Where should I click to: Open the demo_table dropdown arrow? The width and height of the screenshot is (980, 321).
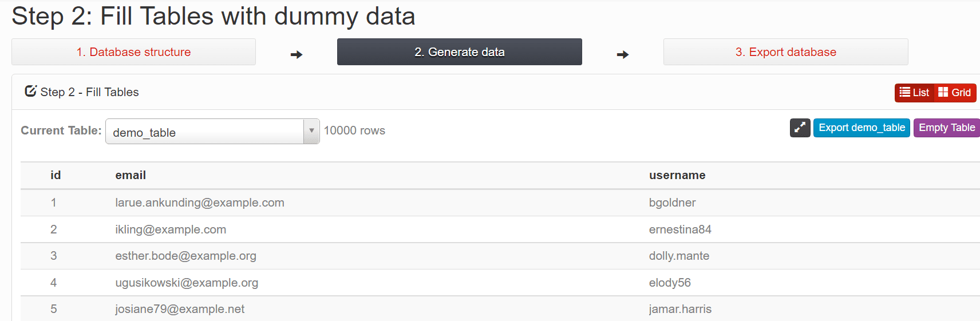coord(311,131)
